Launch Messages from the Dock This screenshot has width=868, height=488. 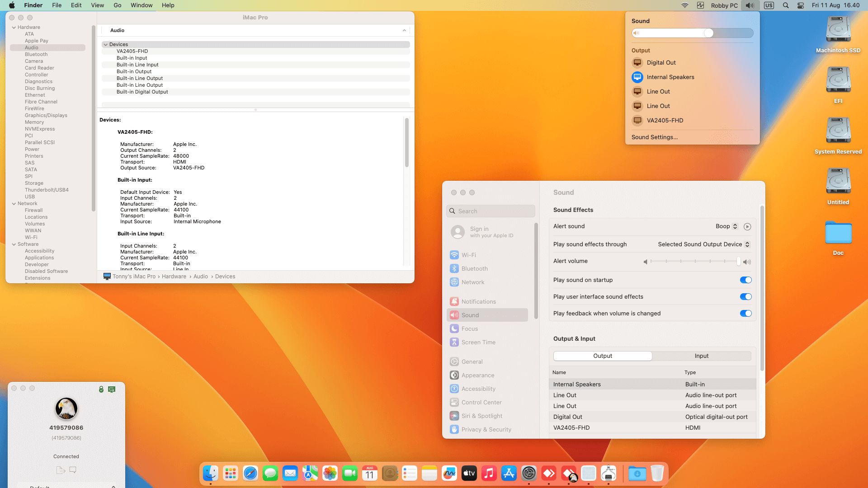pos(270,473)
